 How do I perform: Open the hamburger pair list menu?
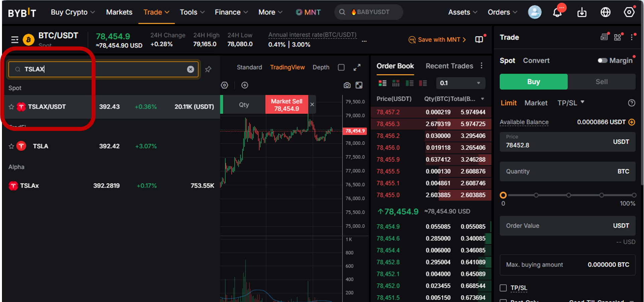click(x=15, y=40)
